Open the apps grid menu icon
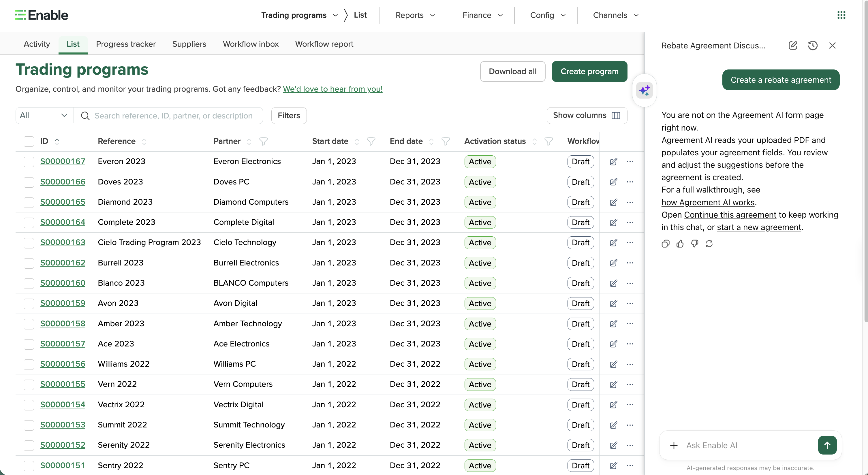 (841, 15)
